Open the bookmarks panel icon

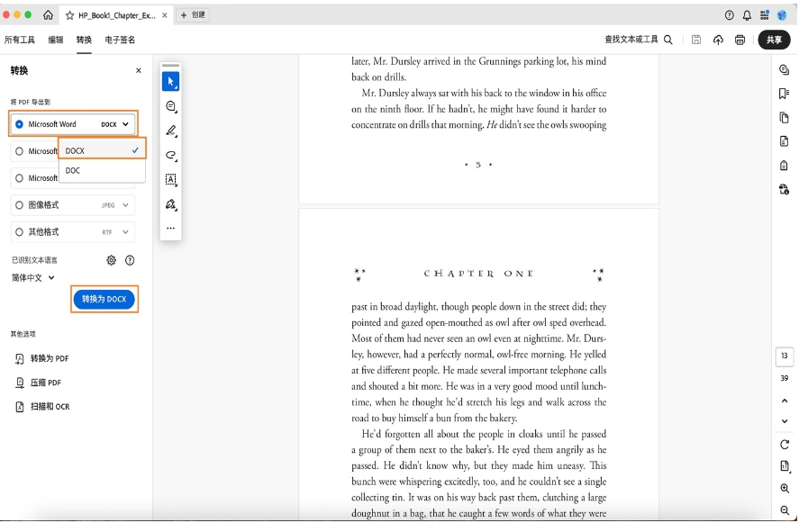click(x=785, y=94)
